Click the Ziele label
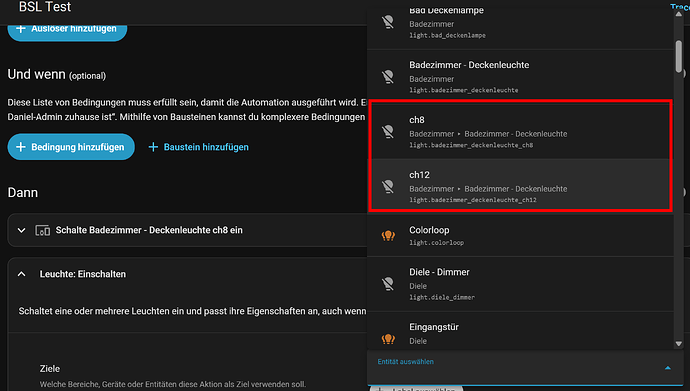Viewport: 690px width, 391px height. (50, 369)
